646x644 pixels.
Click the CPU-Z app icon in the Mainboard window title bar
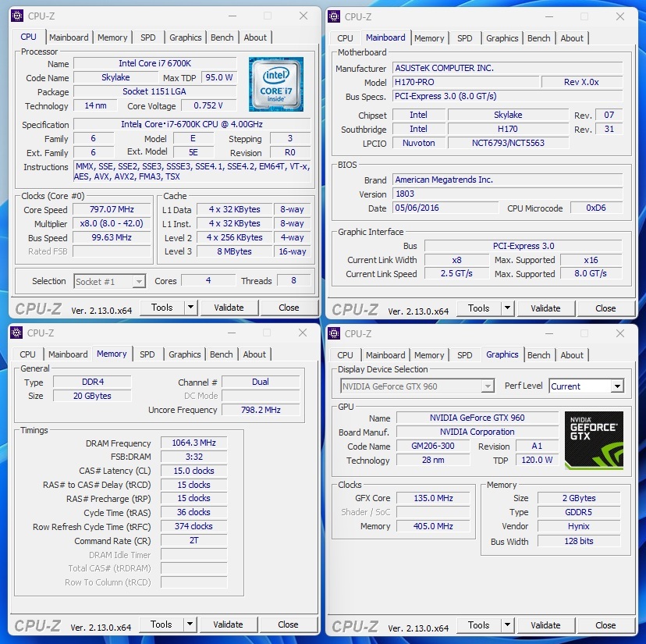pyautogui.click(x=334, y=16)
